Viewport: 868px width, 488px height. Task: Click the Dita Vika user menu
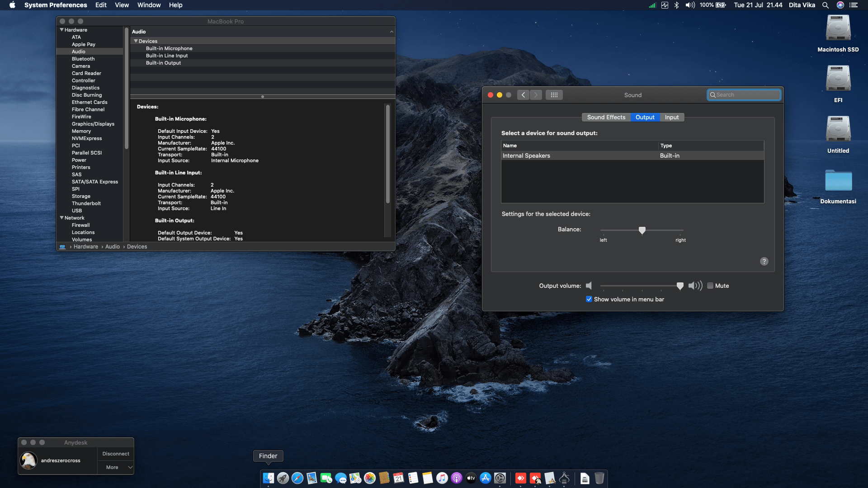[x=802, y=5]
